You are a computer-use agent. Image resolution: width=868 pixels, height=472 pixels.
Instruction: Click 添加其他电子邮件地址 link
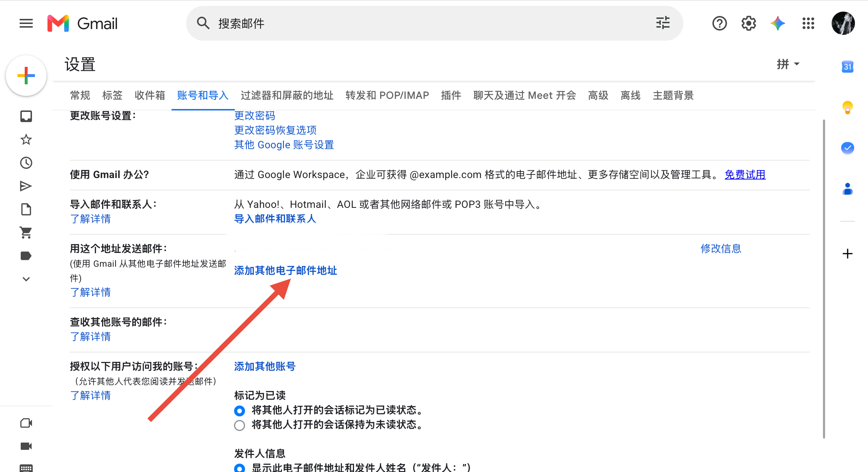285,270
